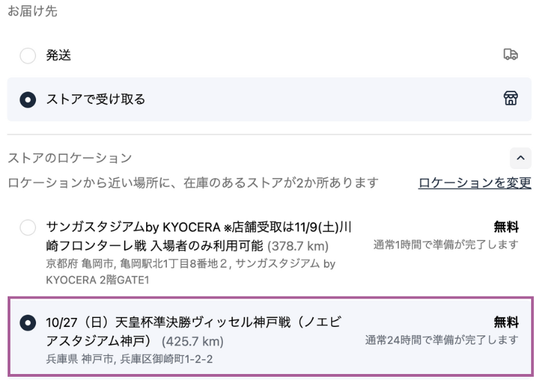Select the 10/27 ヴィッセル神戸戦 pickup radio button
The width and height of the screenshot is (554, 392).
pos(28,323)
